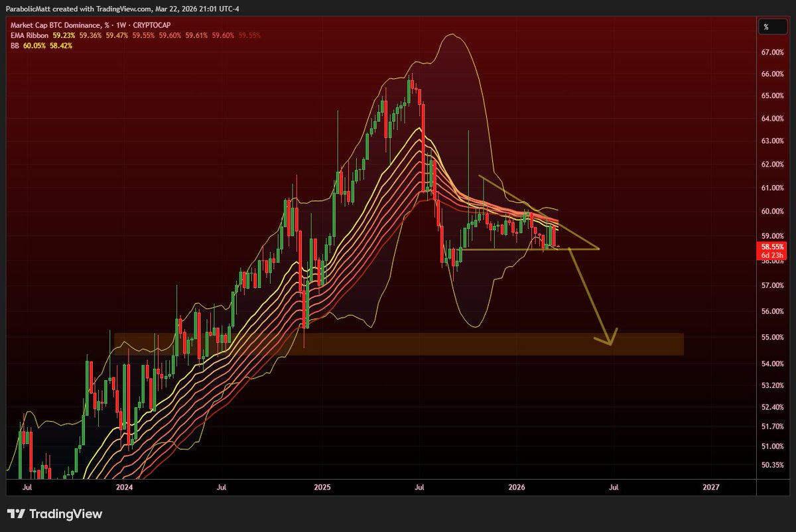Click the 2027 label on time axis
This screenshot has height=532, width=796.
[x=710, y=487]
